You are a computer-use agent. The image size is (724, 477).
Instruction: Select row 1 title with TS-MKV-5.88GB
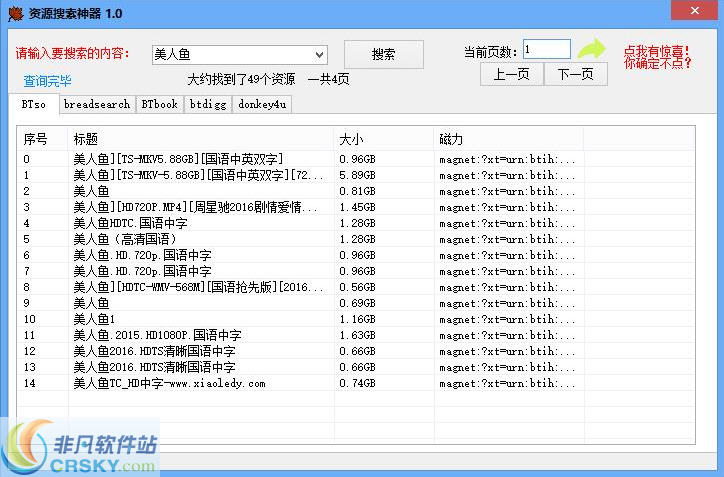[198, 175]
